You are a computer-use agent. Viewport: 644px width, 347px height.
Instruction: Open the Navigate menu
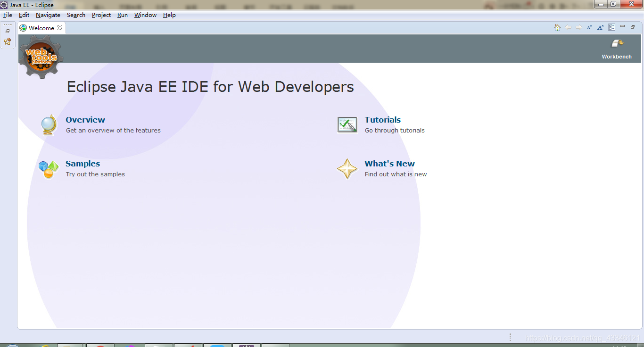48,15
